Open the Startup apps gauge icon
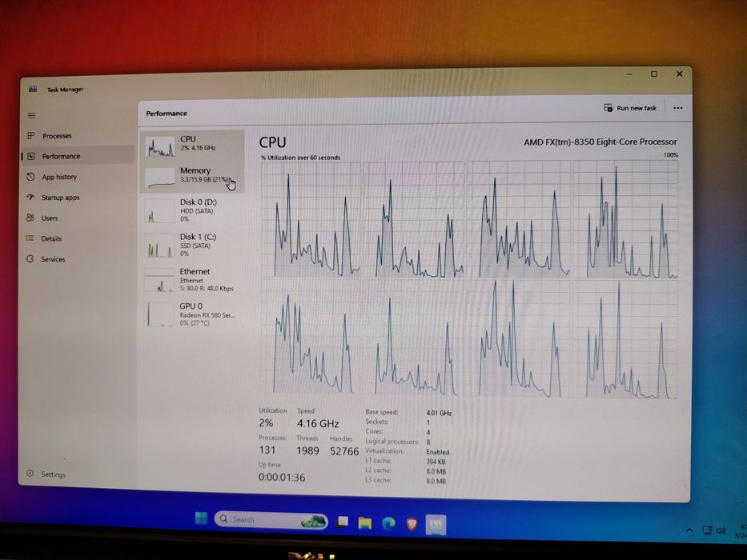This screenshot has width=747, height=560. (x=30, y=197)
